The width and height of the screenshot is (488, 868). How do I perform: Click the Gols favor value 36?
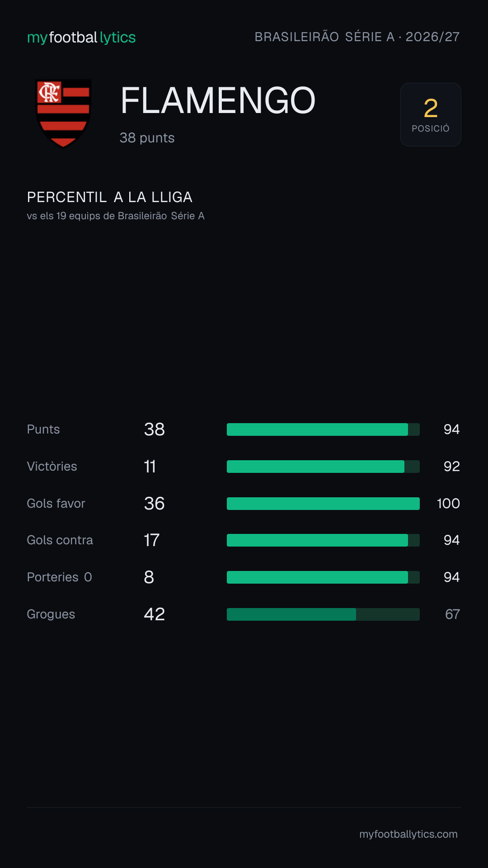tap(154, 504)
